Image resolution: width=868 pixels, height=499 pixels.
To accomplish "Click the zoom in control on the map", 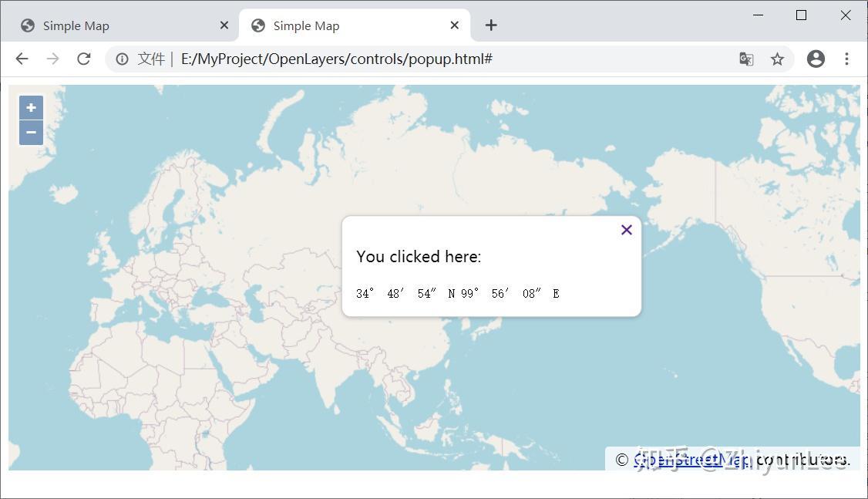I will pos(31,107).
